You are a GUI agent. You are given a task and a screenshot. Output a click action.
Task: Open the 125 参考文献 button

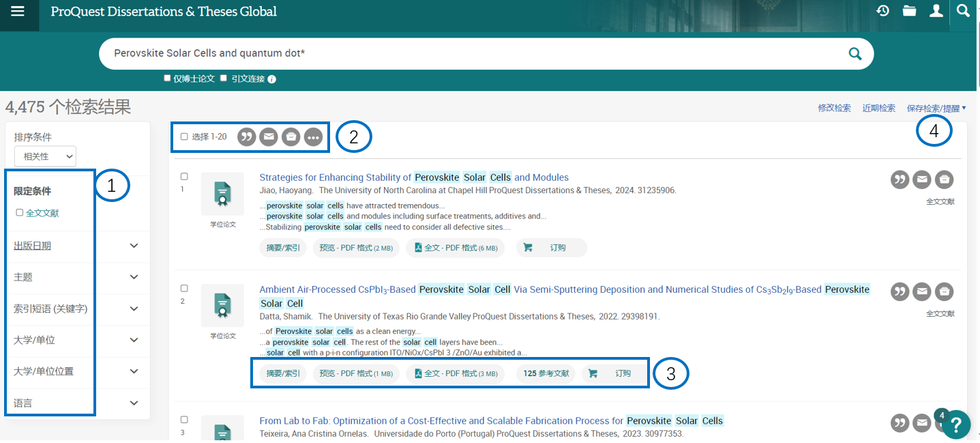click(x=546, y=373)
